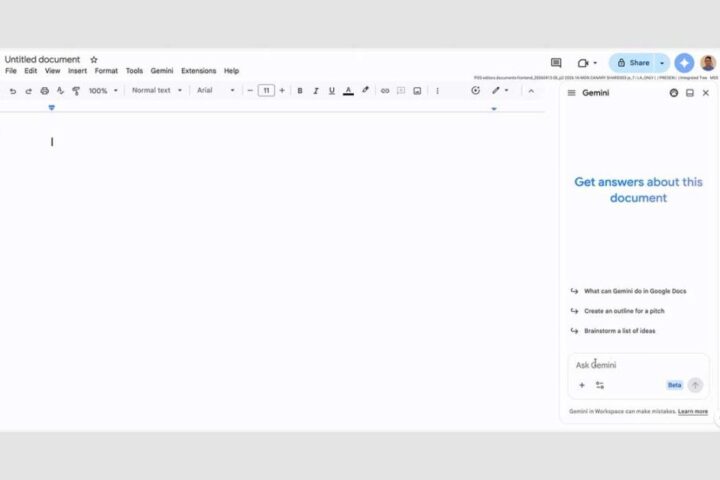Image resolution: width=720 pixels, height=480 pixels.
Task: Click the Share button
Action: [x=633, y=63]
